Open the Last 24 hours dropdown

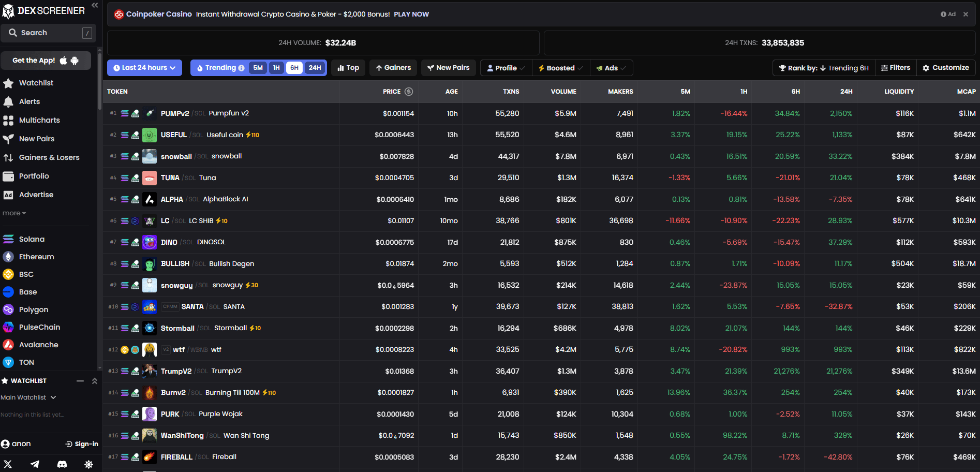[x=144, y=68]
